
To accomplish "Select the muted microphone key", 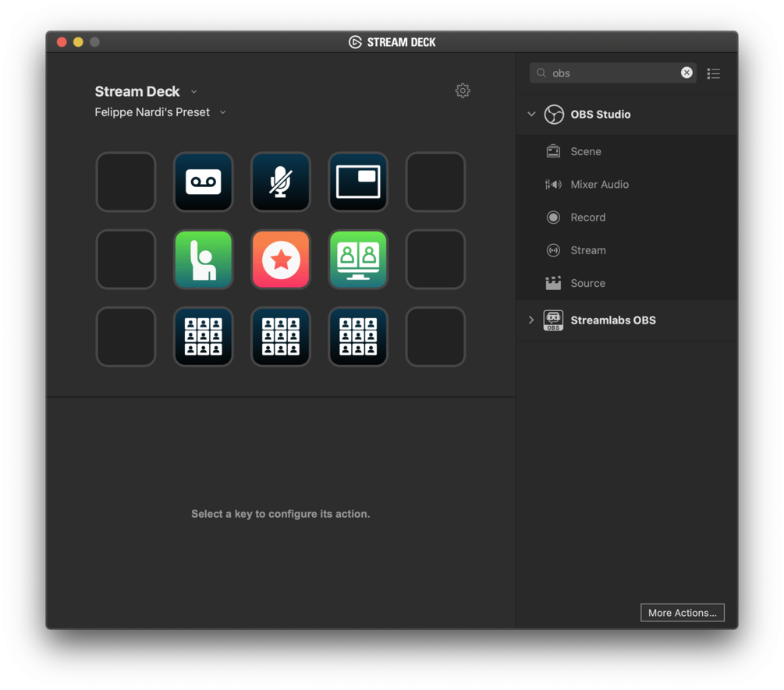I will pyautogui.click(x=281, y=182).
